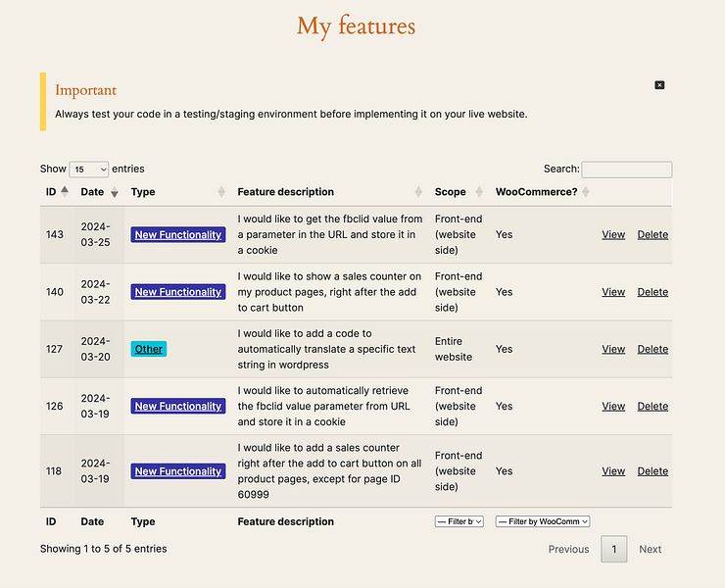725x588 pixels.
Task: Sort table by Date column arrows
Action: click(114, 192)
